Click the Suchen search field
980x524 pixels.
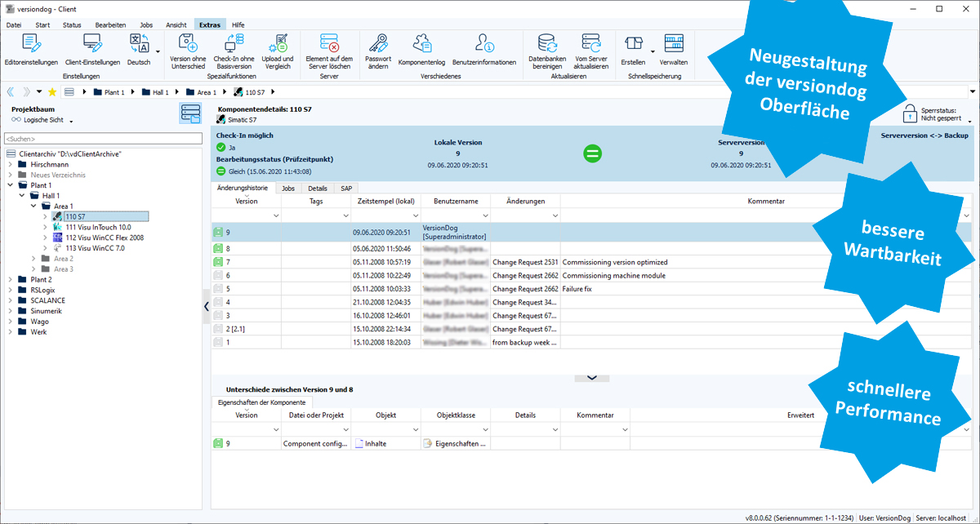click(x=102, y=139)
